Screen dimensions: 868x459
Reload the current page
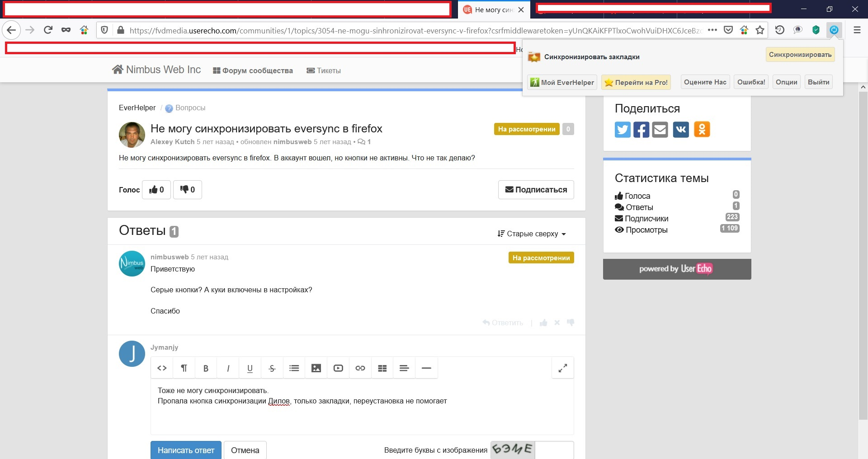[x=48, y=30]
